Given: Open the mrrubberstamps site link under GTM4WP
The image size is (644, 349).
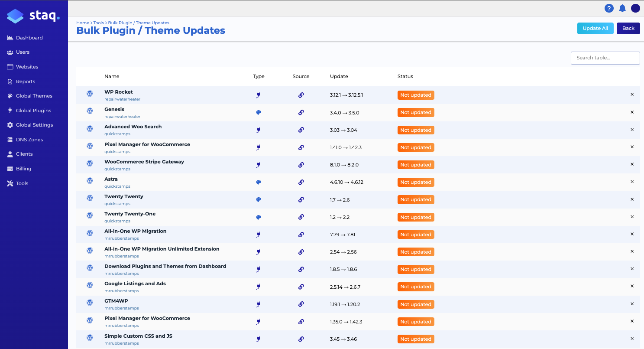Looking at the screenshot, I should (122, 308).
